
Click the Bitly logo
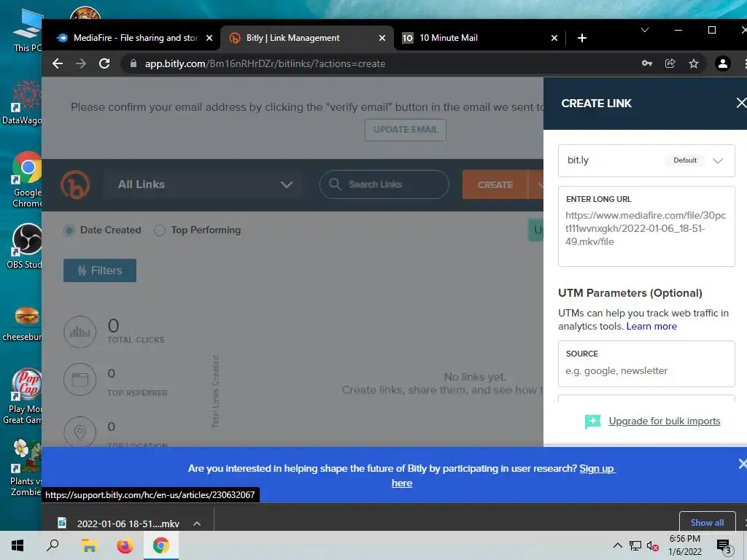click(x=75, y=184)
